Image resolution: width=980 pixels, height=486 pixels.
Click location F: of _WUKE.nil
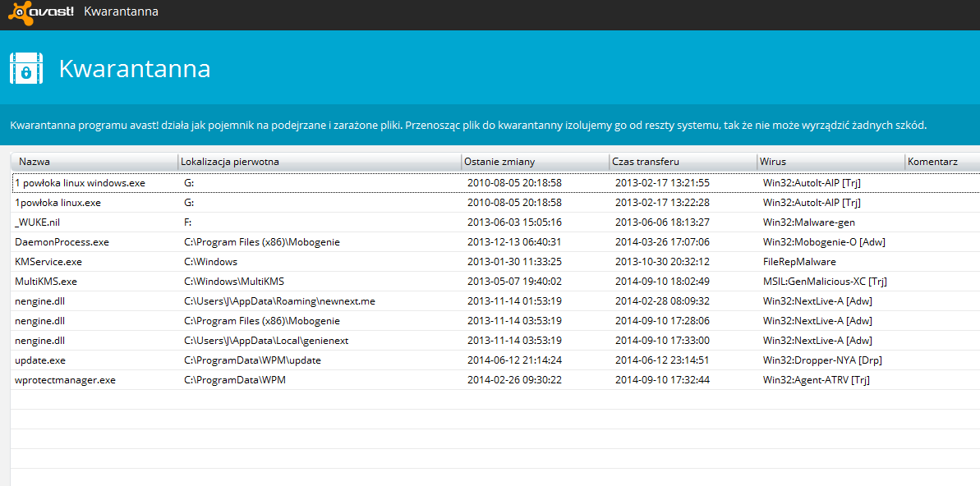[187, 222]
